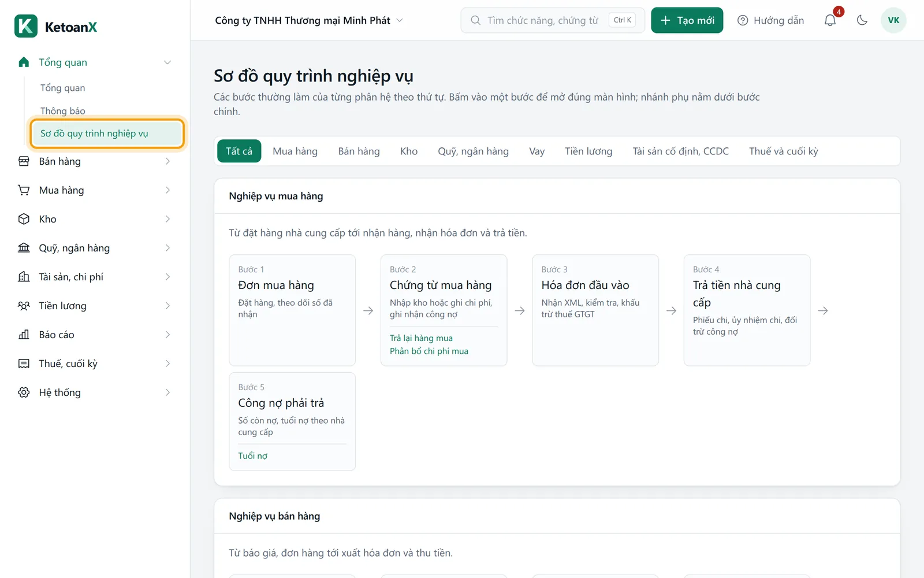
Task: Open the Công nợ phải trả card
Action: click(x=292, y=421)
